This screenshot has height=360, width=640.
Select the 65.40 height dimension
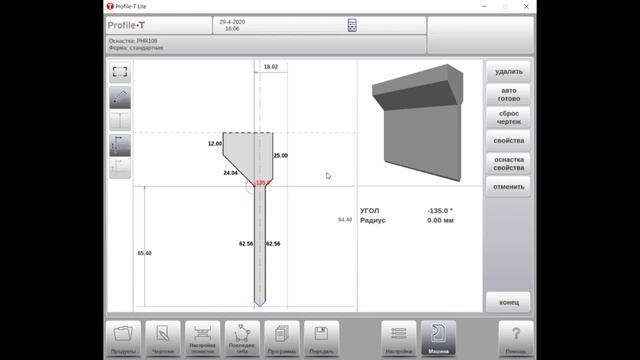point(144,253)
